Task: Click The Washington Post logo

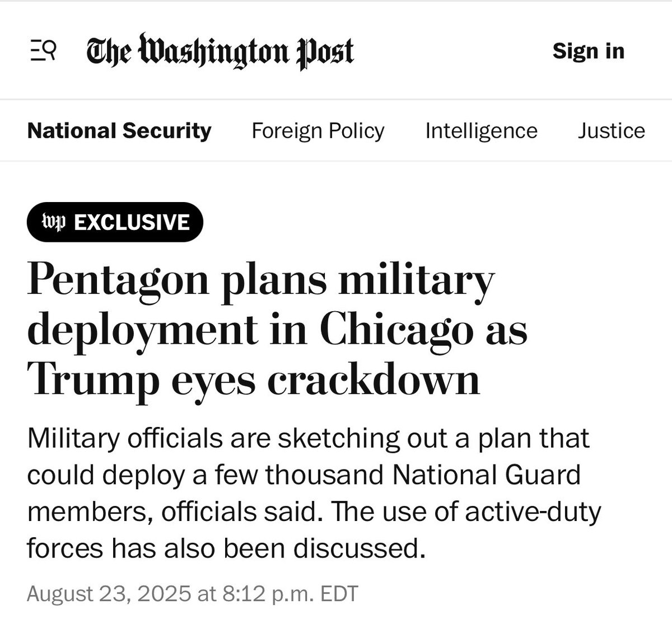Action: coord(220,52)
